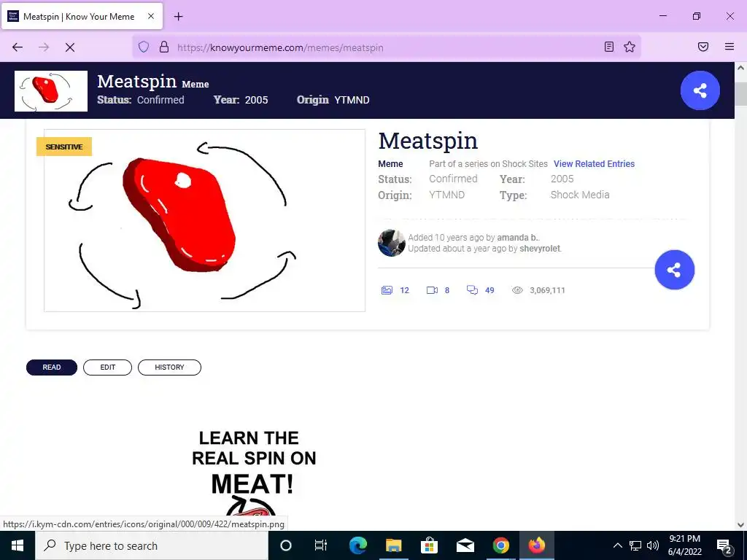Open the videos count icon (8)
Viewport: 747px width, 560px height.
pos(432,290)
